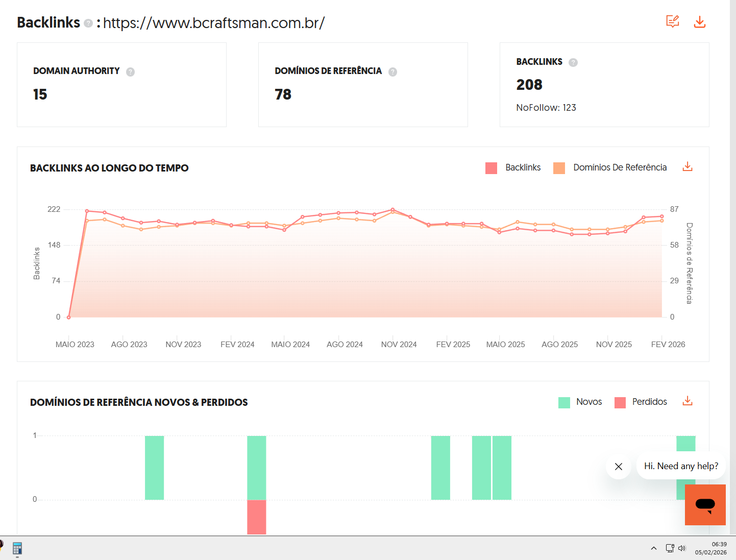Download the full backlinks report
The image size is (736, 560).
[699, 21]
